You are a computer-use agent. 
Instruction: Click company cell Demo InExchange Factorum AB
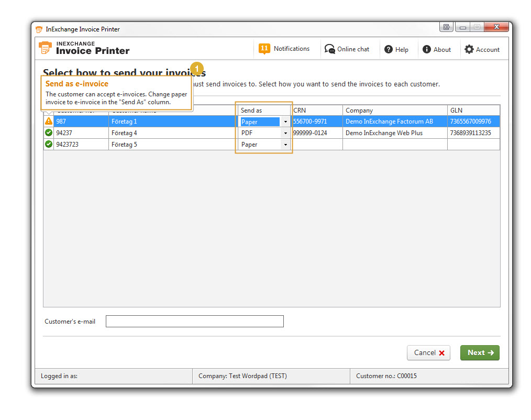[x=395, y=121]
